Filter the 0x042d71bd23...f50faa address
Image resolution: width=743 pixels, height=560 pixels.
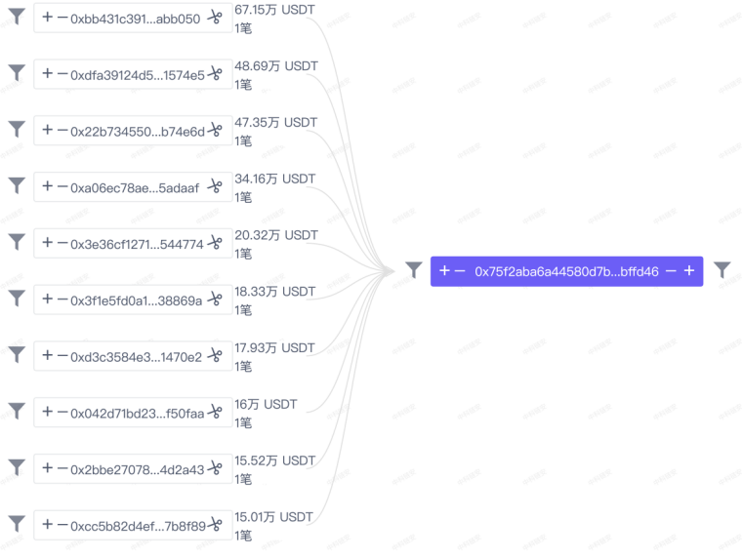pos(17,411)
